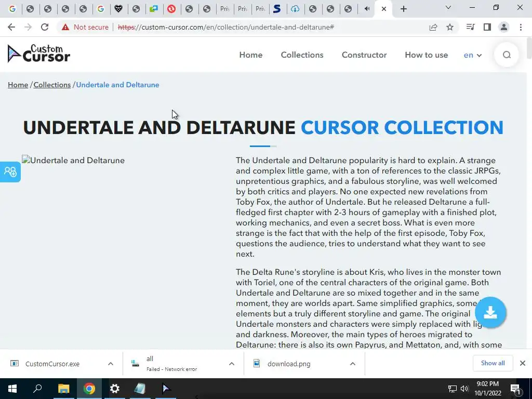Click the volume icon in system tray
Image resolution: width=532 pixels, height=399 pixels.
464,389
